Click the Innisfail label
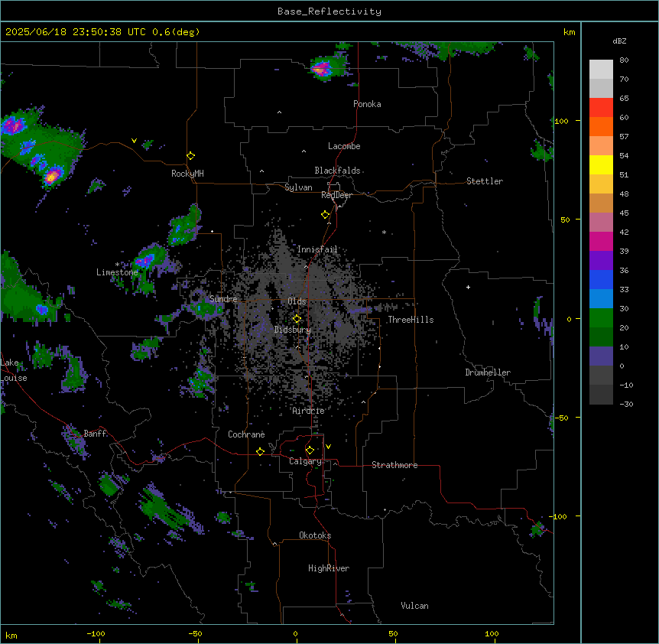This screenshot has height=644, width=659. 318,249
